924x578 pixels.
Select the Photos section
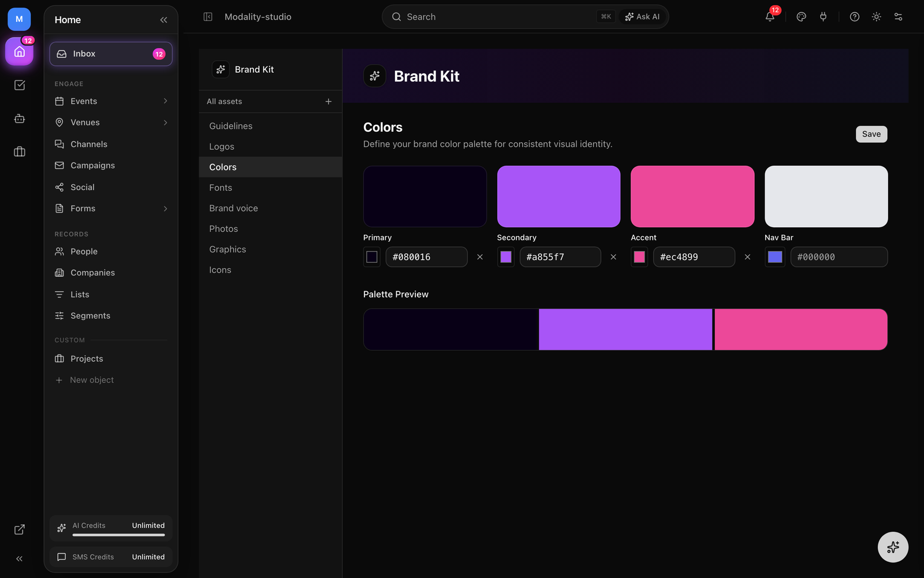tap(270, 229)
